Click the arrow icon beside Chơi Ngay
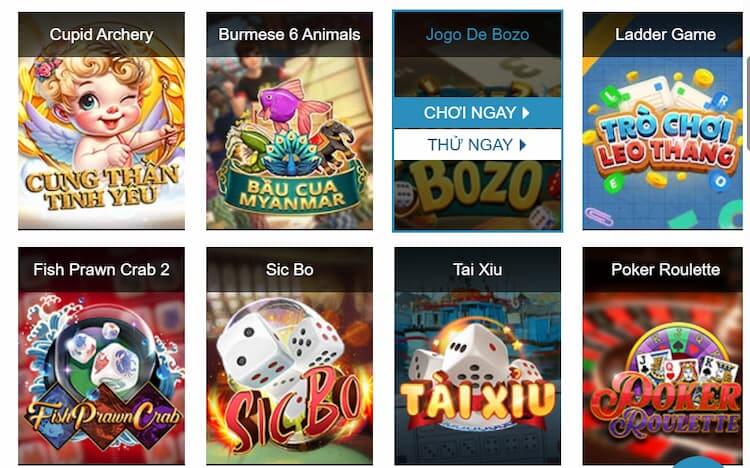This screenshot has height=468, width=750. pyautogui.click(x=526, y=113)
